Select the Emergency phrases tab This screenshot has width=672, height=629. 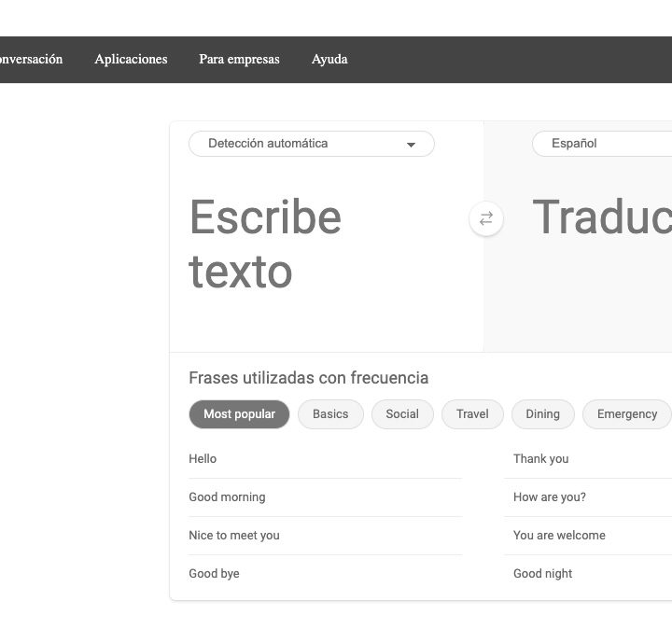point(627,414)
